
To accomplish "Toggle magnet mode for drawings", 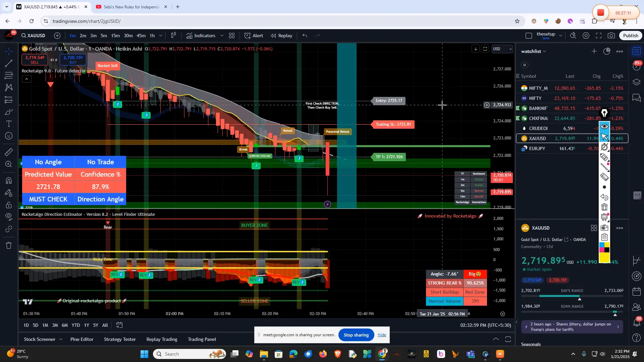I will [x=9, y=181].
